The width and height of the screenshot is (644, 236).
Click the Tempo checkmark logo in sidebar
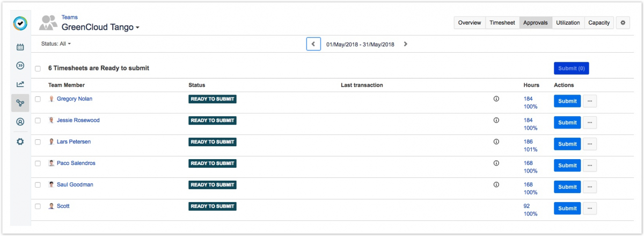pos(20,24)
